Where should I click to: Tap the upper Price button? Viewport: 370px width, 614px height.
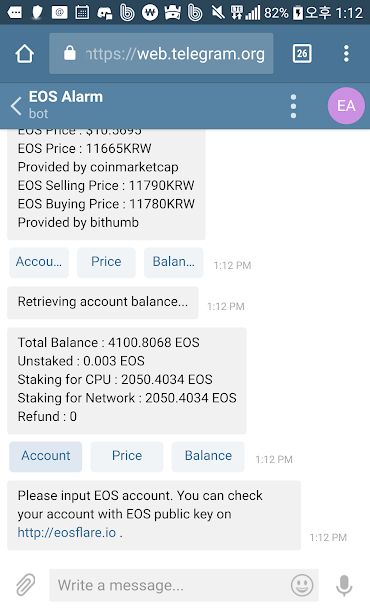pos(106,262)
